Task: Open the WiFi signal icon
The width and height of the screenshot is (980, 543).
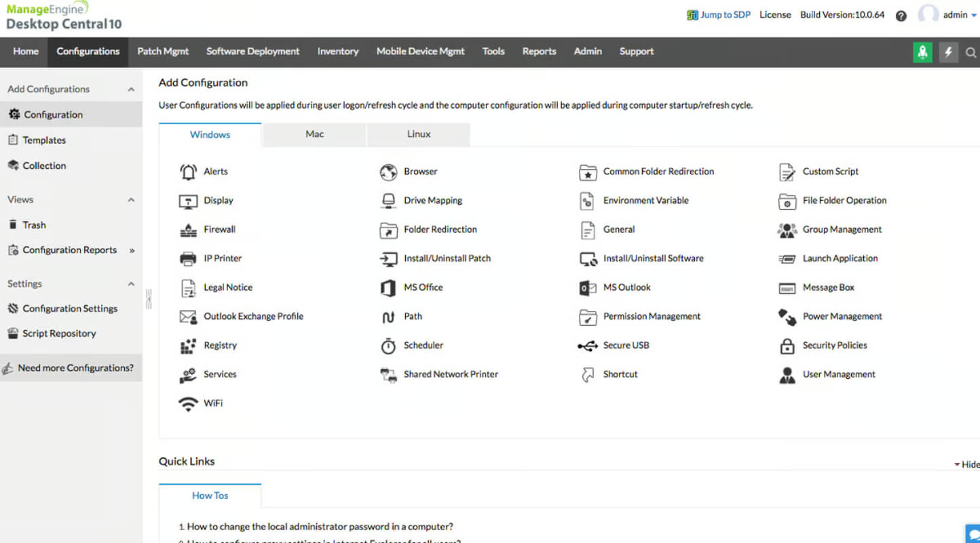Action: click(x=188, y=404)
